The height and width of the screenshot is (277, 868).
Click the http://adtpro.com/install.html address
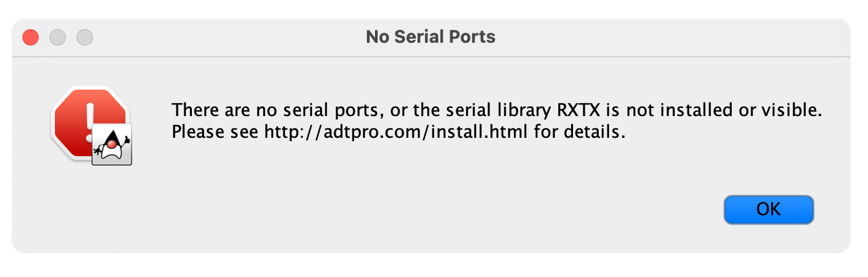397,132
